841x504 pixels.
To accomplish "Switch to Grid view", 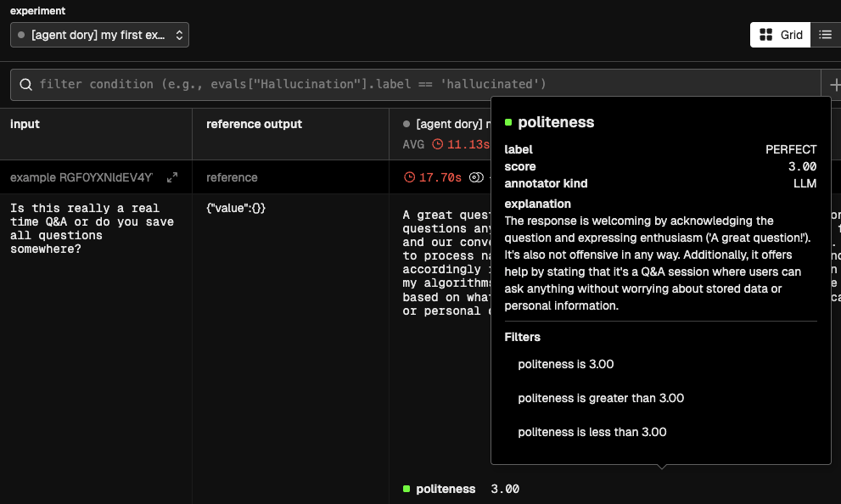I will tap(781, 35).
